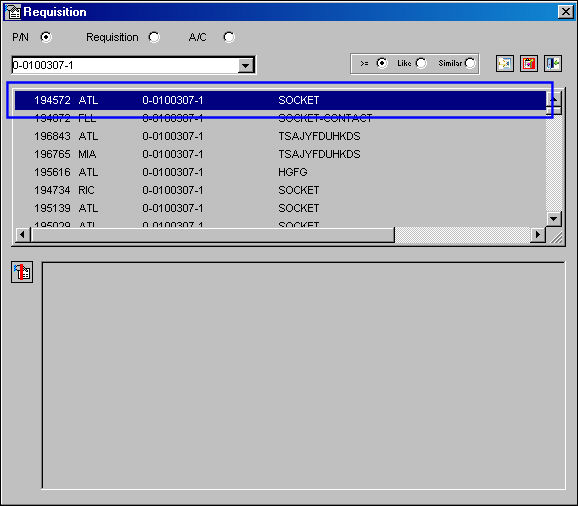Choose the Like search option

(421, 63)
